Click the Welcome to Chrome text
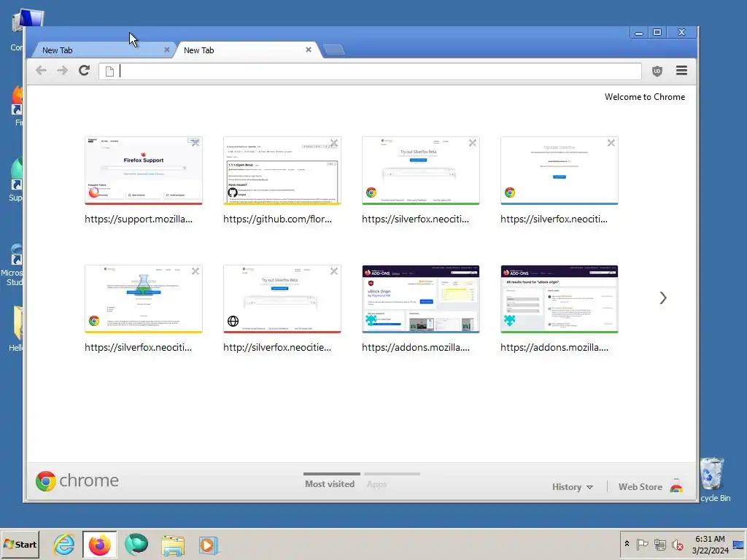Screen dimensions: 747x560 [645, 97]
